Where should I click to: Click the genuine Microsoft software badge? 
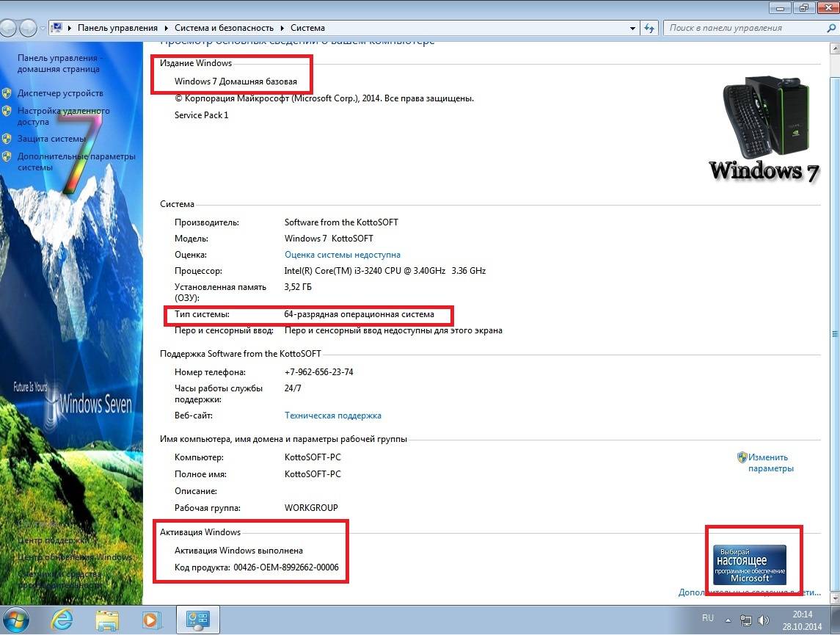tap(750, 565)
